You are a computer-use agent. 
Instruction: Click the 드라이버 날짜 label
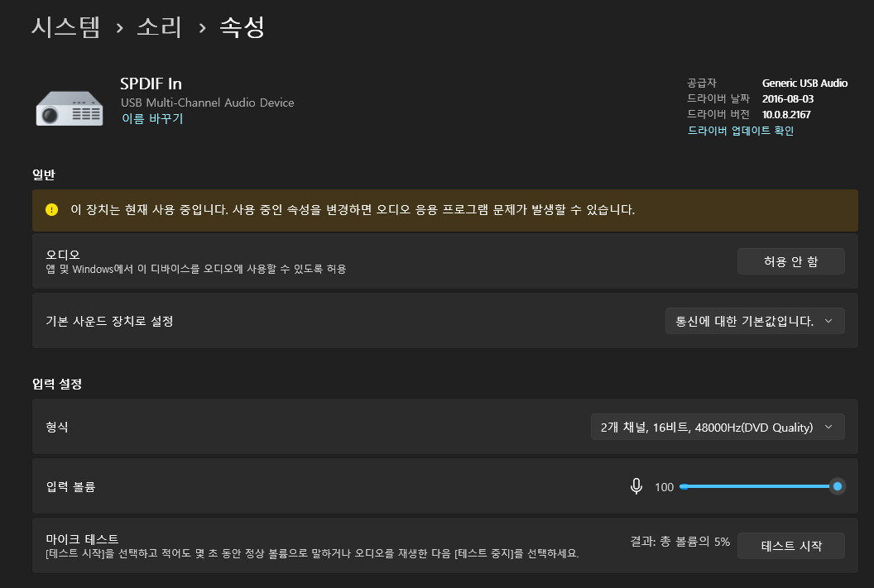pyautogui.click(x=718, y=98)
